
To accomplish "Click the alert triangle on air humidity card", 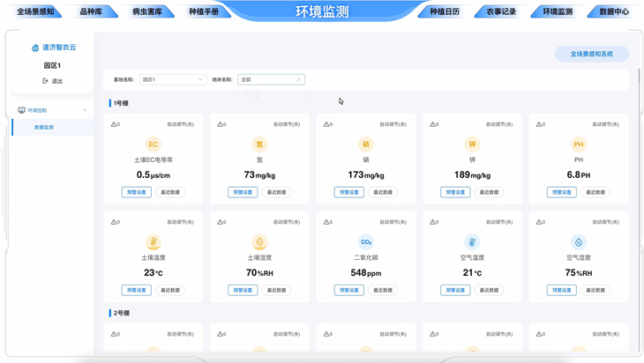I will point(539,222).
